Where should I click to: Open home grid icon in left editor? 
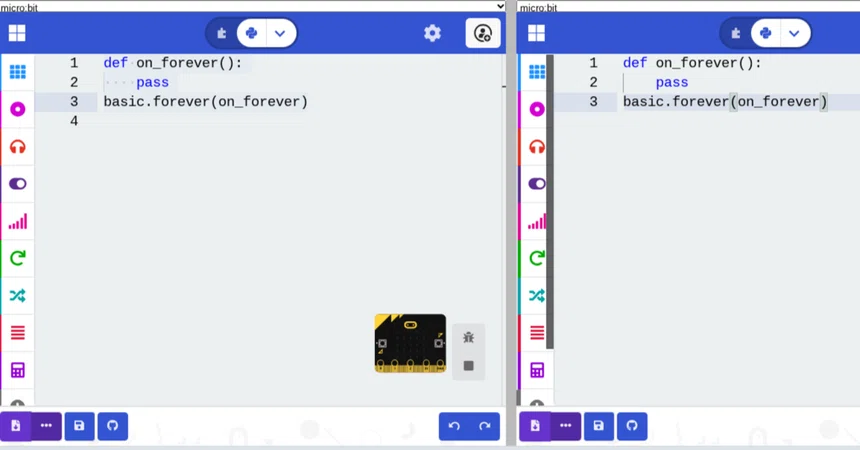click(x=17, y=33)
